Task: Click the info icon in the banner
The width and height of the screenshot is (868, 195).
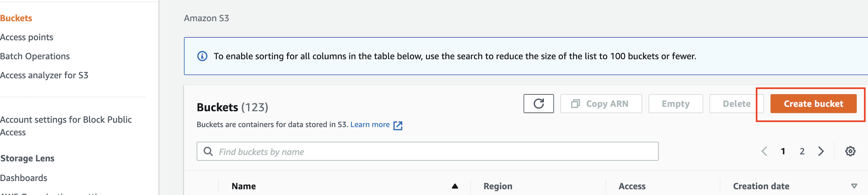Action: coord(202,56)
